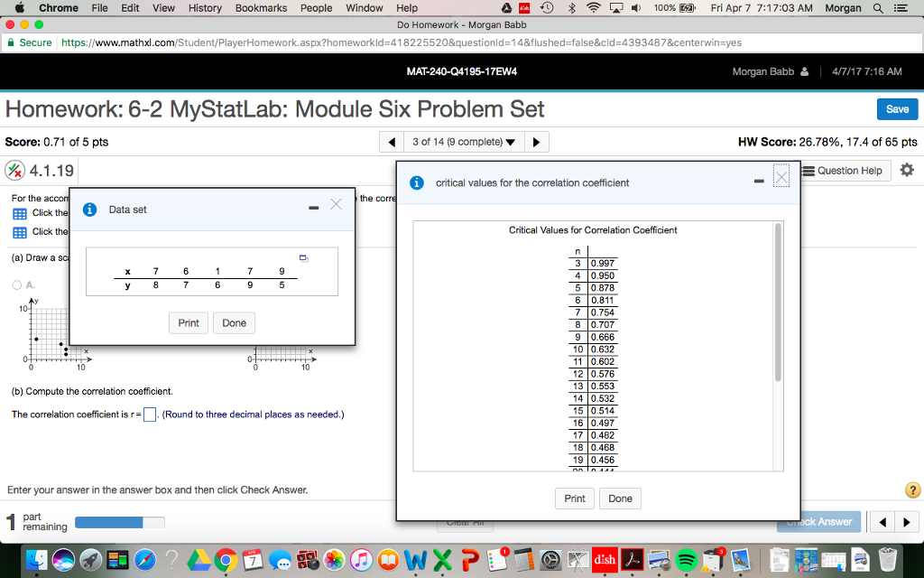Close the Data set dialog
The image size is (924, 578).
click(336, 204)
